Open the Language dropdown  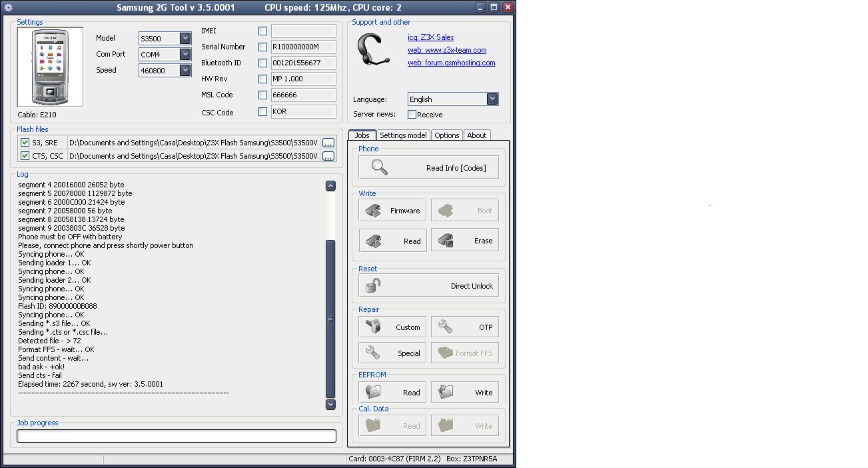(492, 99)
